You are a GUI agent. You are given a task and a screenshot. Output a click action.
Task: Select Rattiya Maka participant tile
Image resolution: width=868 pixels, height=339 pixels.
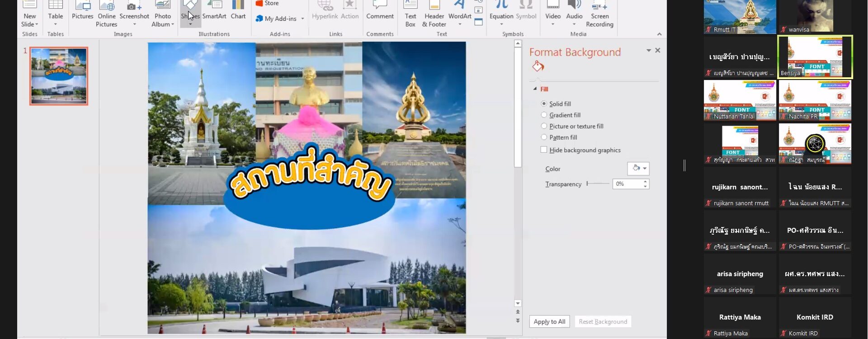(x=740, y=317)
